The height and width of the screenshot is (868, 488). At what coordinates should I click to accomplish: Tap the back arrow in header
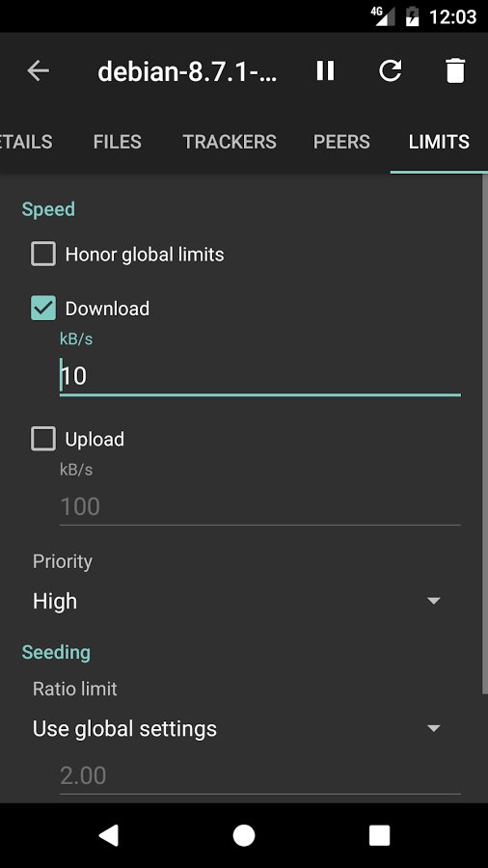tap(39, 70)
